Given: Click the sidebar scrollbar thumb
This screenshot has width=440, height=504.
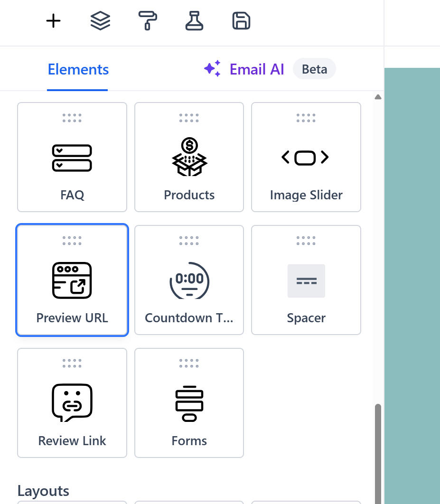Looking at the screenshot, I should (x=377, y=451).
